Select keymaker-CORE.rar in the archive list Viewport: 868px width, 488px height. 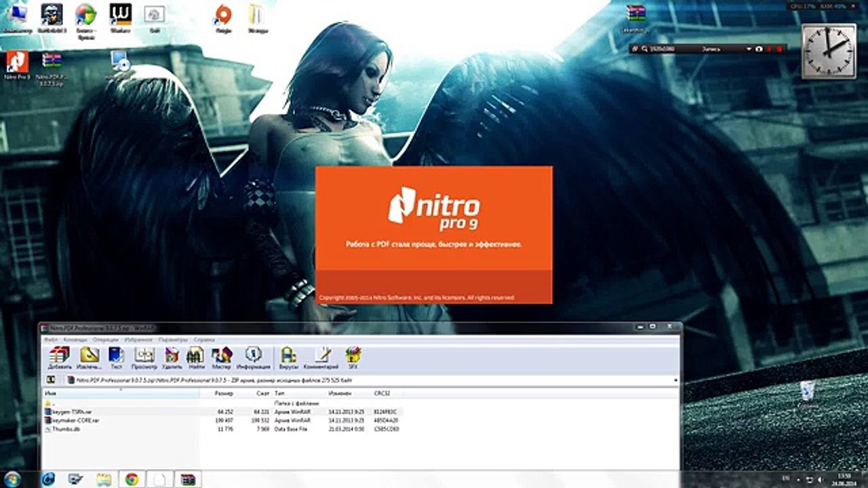tap(224, 420)
